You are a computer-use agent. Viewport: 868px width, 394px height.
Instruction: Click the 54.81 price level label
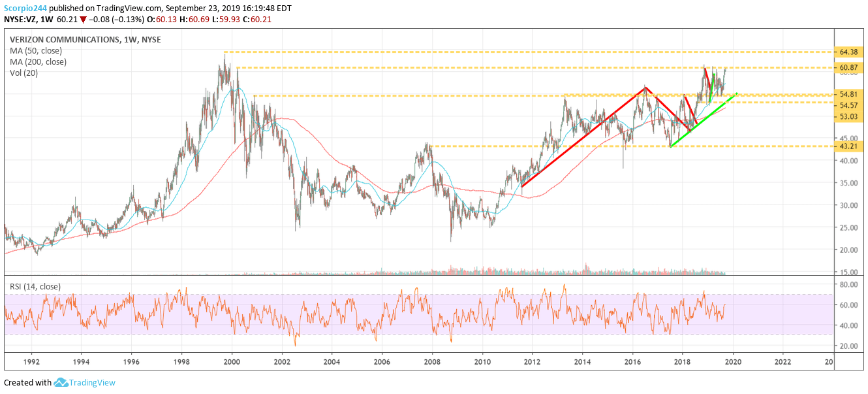848,95
